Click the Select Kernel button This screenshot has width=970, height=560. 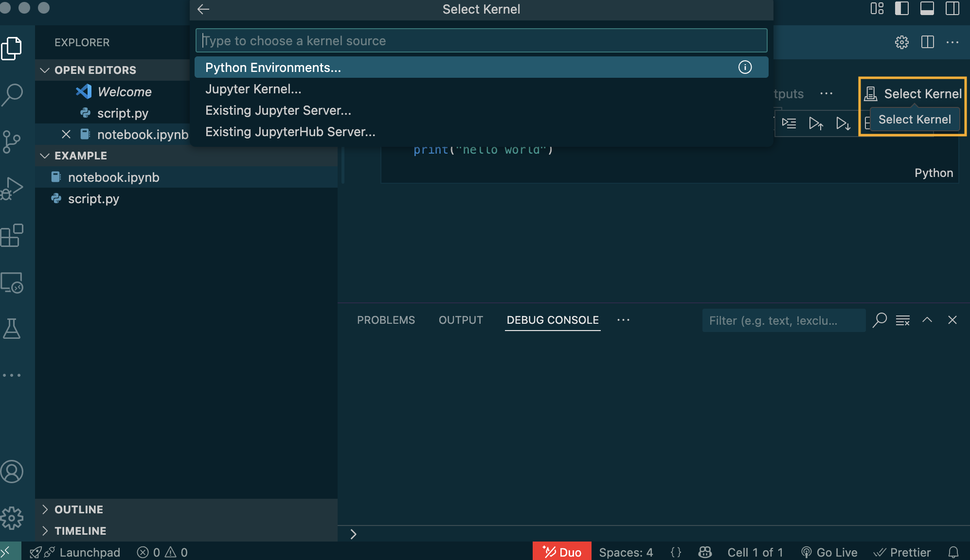(x=914, y=93)
